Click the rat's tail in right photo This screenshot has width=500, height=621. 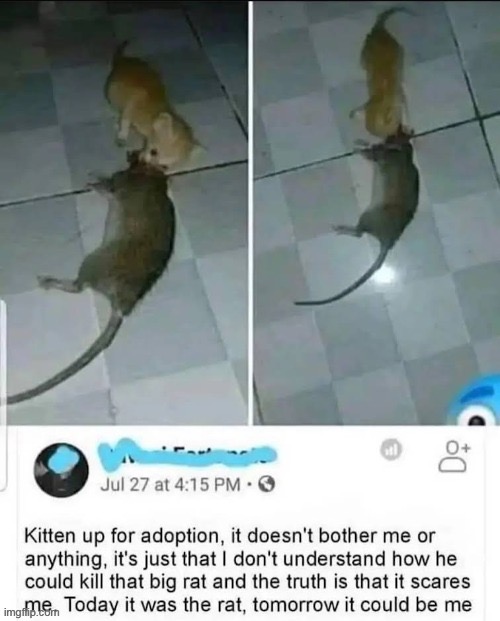pos(341,277)
